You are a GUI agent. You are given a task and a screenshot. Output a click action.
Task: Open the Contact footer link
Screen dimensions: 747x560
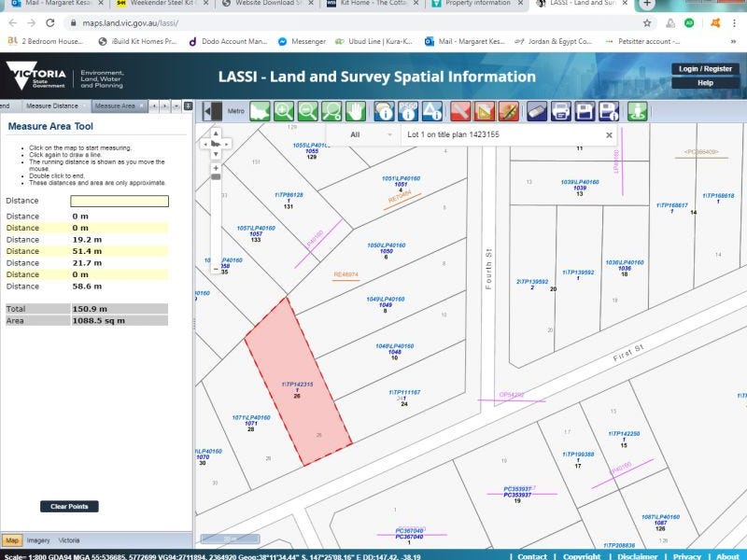tap(532, 556)
